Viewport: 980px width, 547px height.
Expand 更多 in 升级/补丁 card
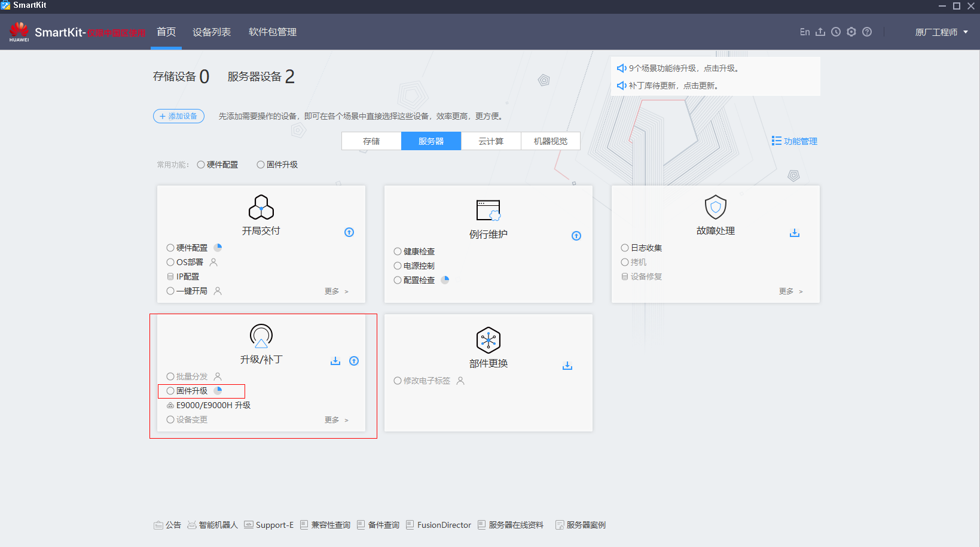click(336, 420)
